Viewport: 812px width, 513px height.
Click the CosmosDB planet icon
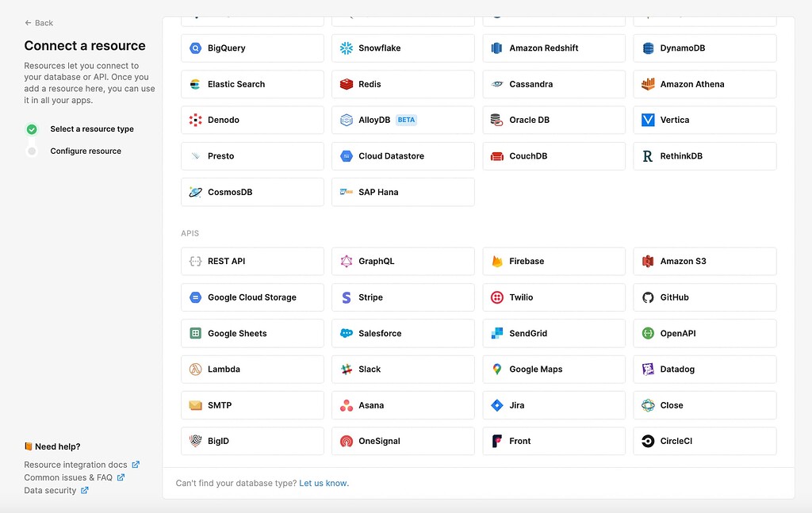(195, 192)
